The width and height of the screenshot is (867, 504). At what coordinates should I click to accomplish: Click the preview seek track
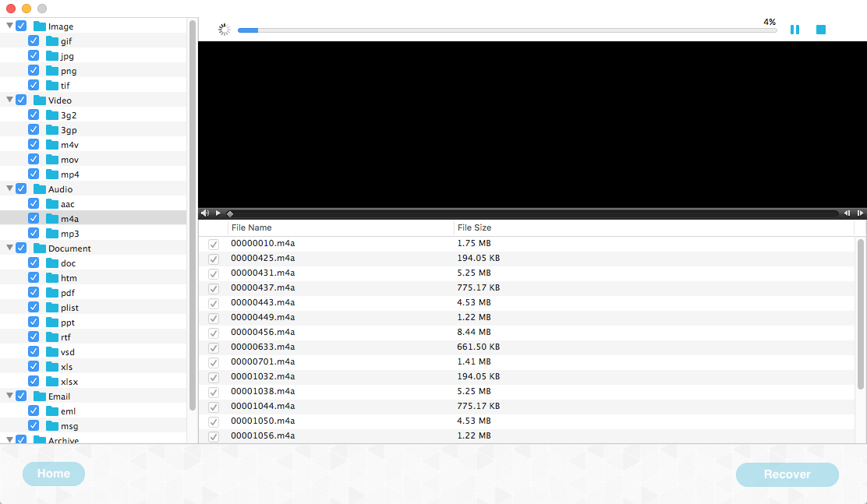coord(535,213)
